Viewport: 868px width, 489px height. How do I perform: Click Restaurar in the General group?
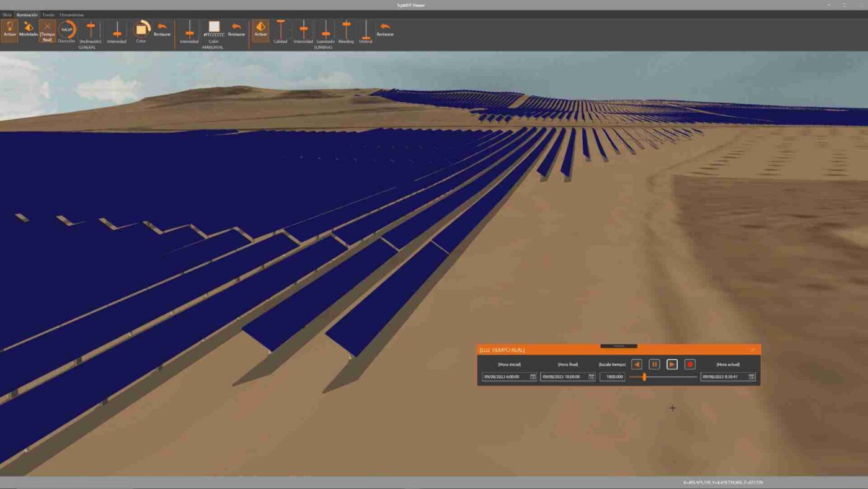(162, 30)
